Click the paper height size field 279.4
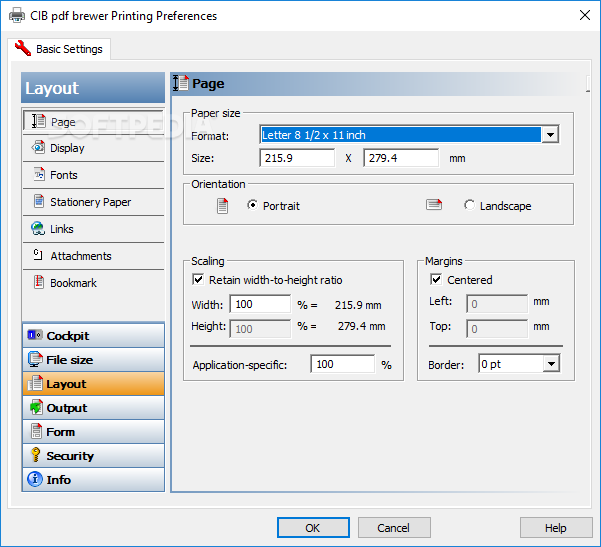 tap(401, 158)
